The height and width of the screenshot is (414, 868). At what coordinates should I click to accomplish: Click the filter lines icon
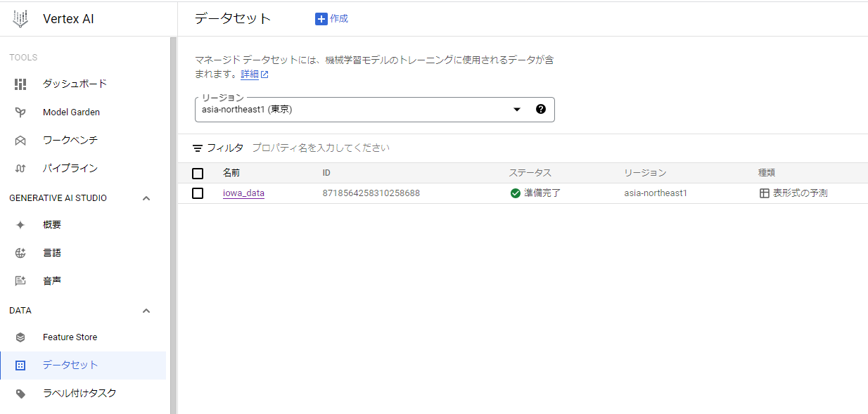pyautogui.click(x=198, y=148)
